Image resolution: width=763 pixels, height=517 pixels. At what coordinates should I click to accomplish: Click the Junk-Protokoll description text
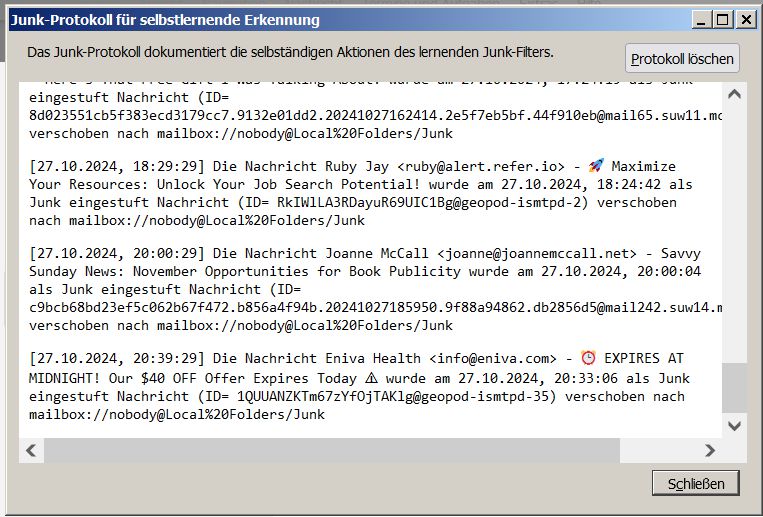pos(290,51)
